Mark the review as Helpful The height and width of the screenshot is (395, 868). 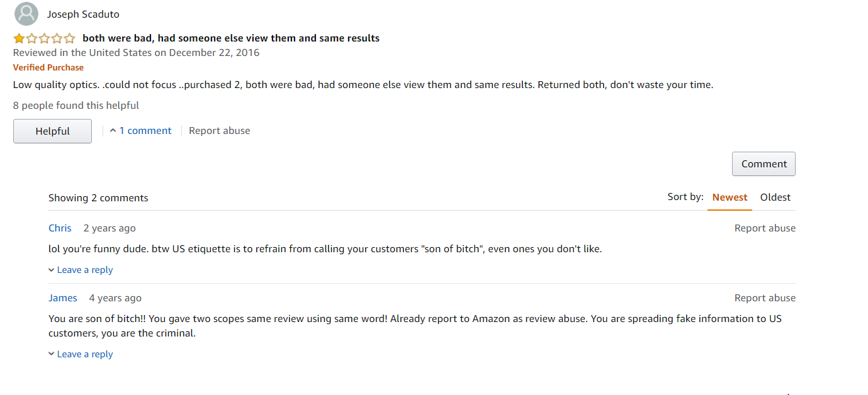click(x=52, y=131)
